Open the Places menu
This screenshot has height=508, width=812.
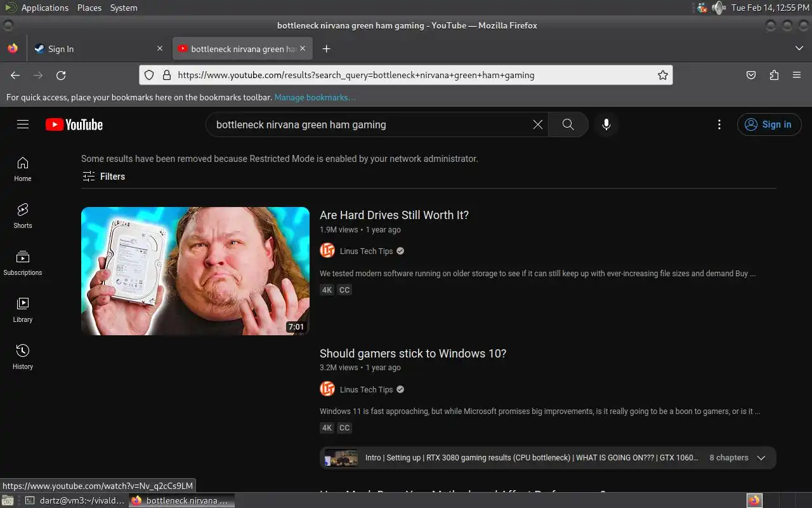[89, 8]
